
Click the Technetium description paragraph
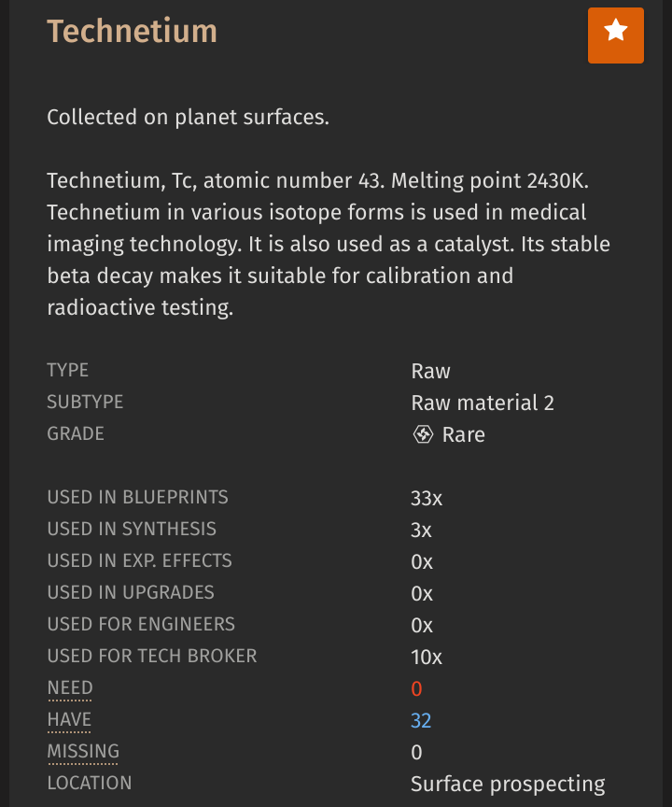coord(329,245)
